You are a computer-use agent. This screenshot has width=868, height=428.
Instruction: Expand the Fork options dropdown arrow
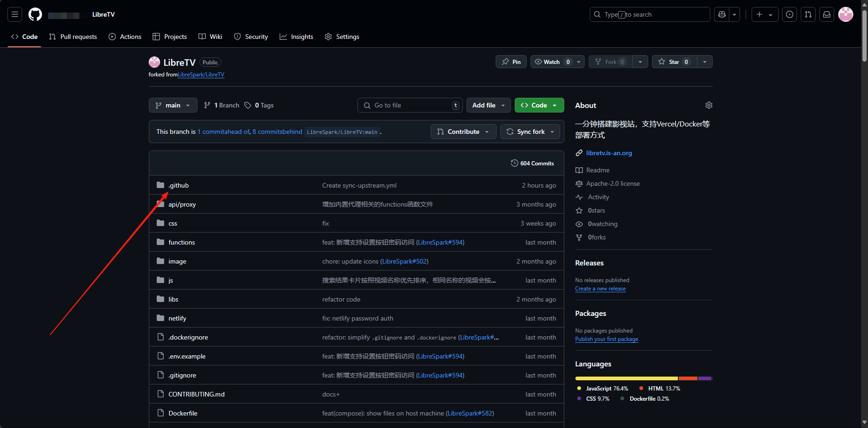coord(640,62)
